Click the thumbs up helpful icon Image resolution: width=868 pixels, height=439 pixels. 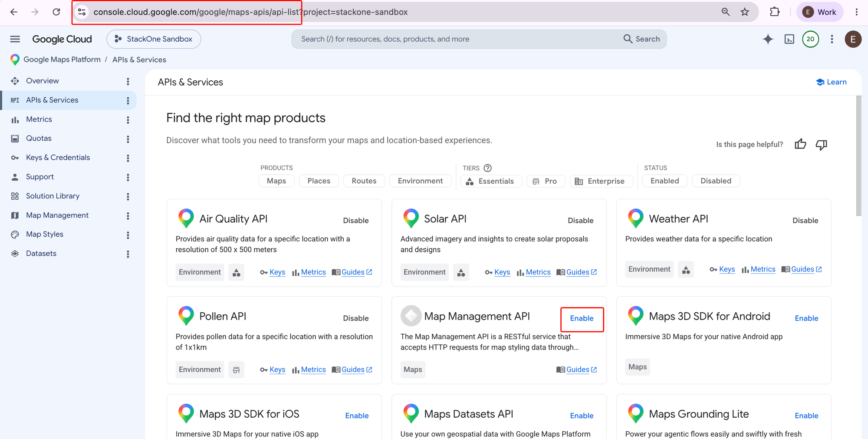pos(800,144)
